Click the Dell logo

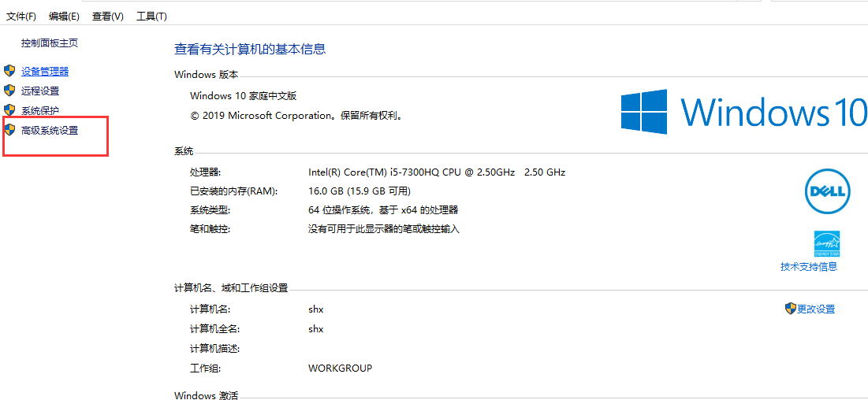827,191
